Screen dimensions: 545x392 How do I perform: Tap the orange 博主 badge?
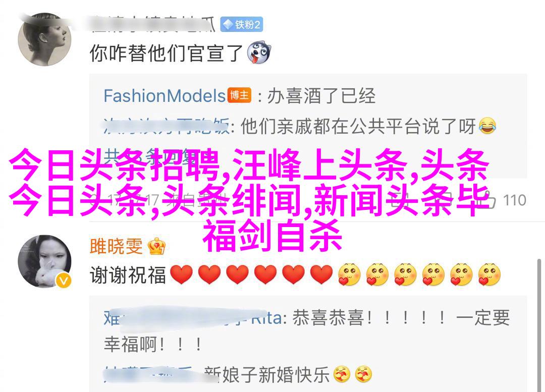240,95
